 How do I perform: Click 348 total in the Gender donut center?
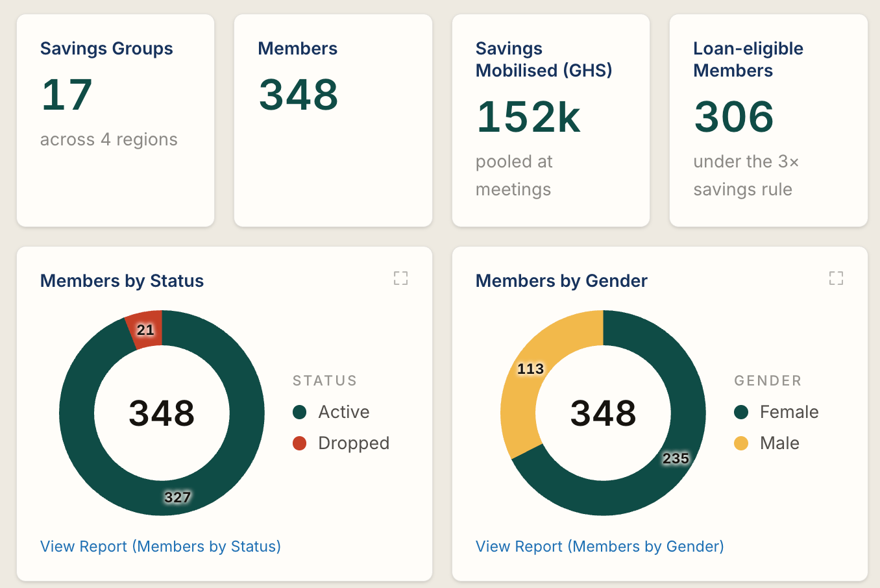pyautogui.click(x=604, y=413)
